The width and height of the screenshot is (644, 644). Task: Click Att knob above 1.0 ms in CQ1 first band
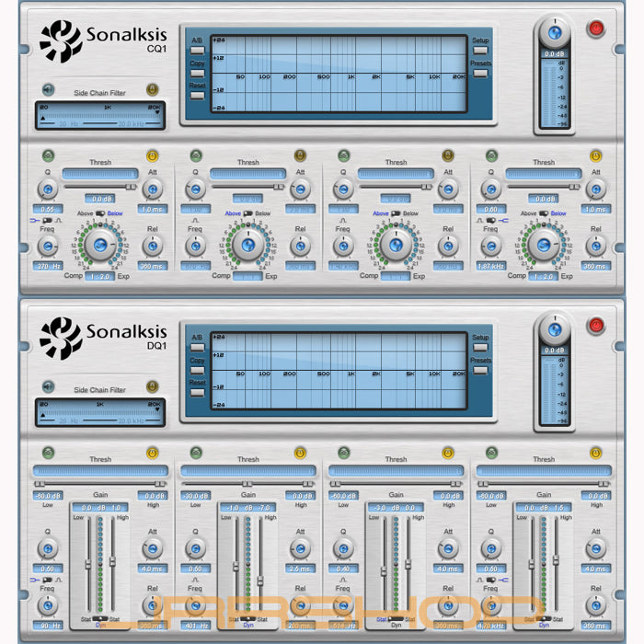[x=153, y=190]
